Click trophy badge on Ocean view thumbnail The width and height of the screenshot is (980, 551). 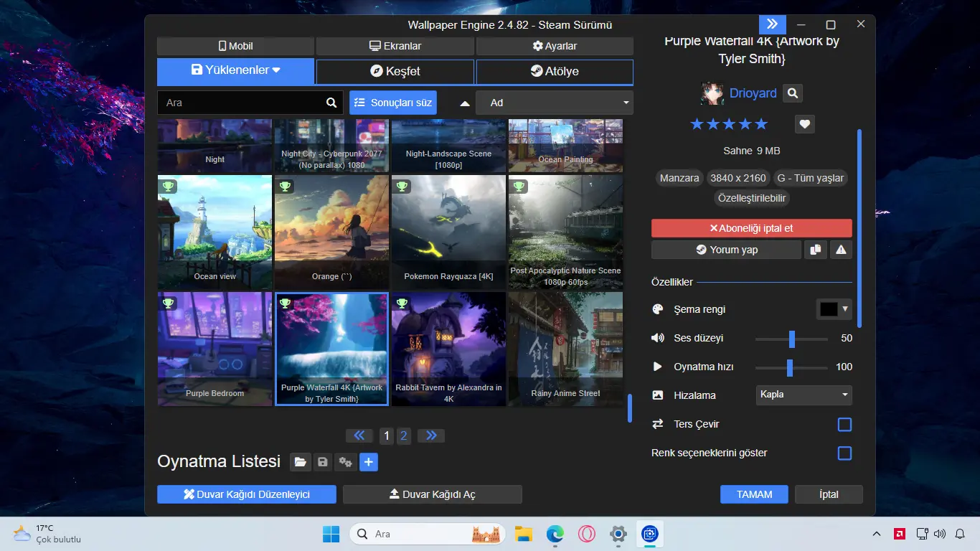168,187
